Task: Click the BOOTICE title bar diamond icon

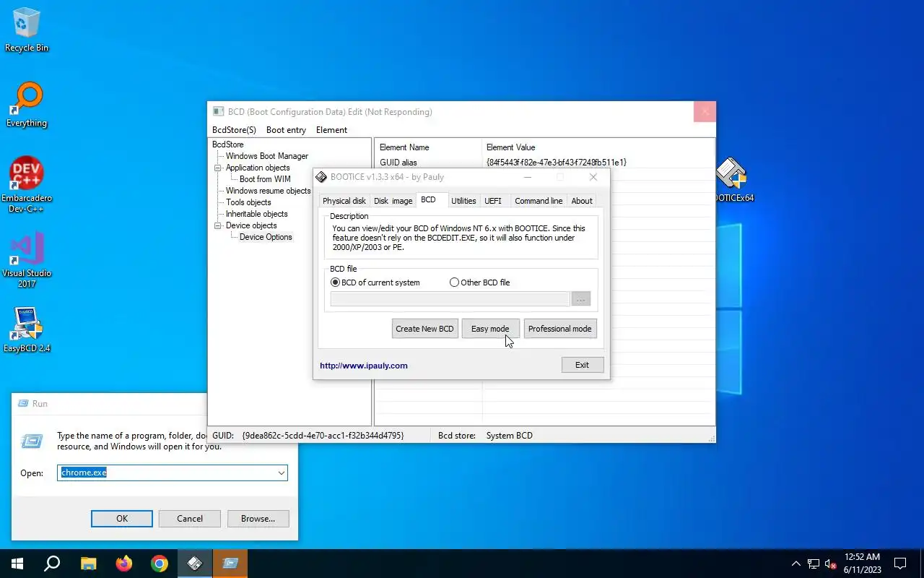Action: (321, 177)
